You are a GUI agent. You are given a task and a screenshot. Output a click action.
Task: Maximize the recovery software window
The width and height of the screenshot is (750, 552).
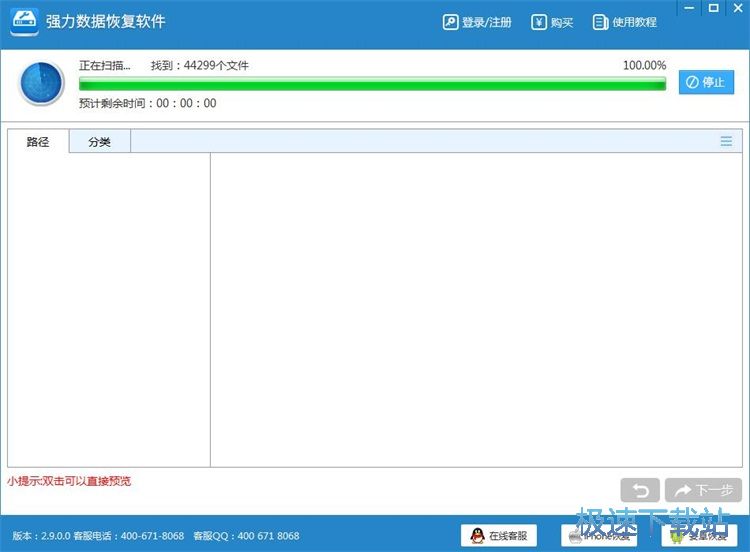[714, 8]
